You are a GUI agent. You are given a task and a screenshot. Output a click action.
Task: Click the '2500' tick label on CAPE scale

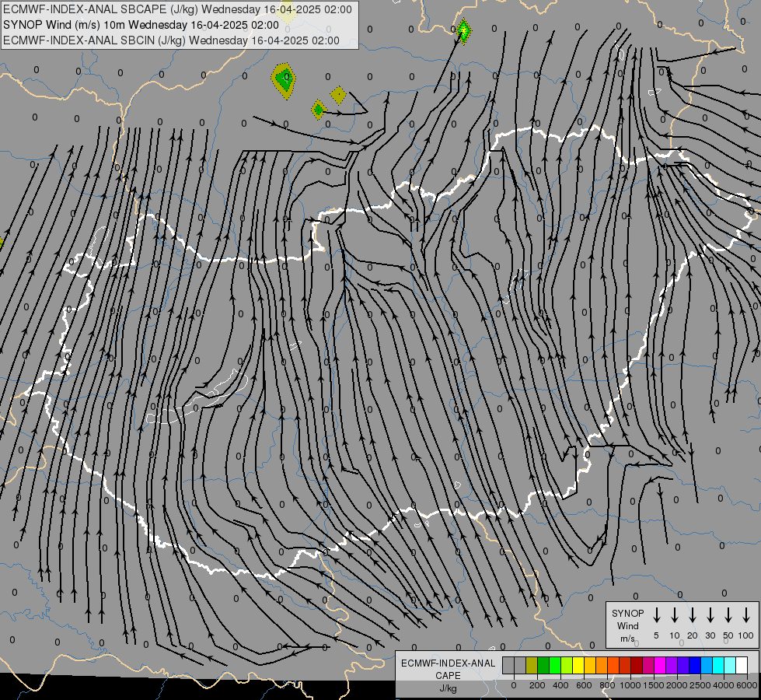(700, 685)
